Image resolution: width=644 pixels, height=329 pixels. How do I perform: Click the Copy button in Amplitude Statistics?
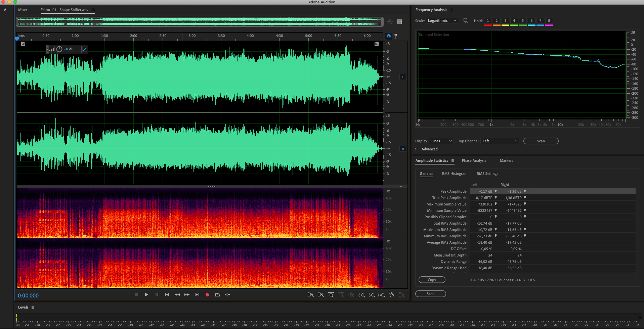(432, 280)
